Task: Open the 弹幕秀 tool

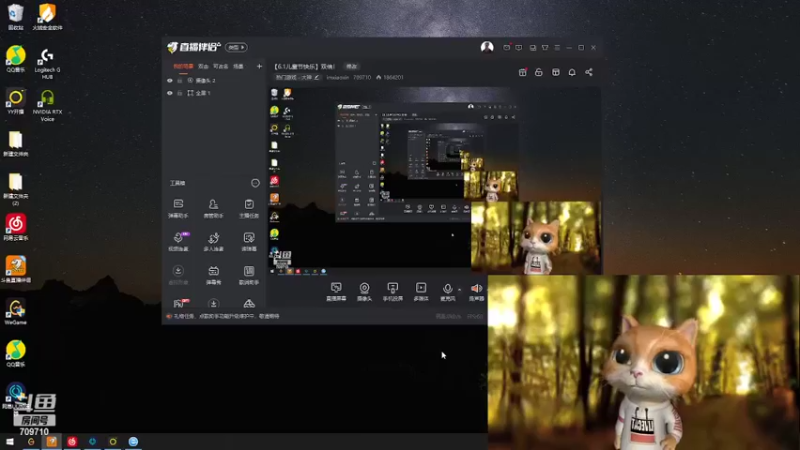Action: pyautogui.click(x=213, y=275)
